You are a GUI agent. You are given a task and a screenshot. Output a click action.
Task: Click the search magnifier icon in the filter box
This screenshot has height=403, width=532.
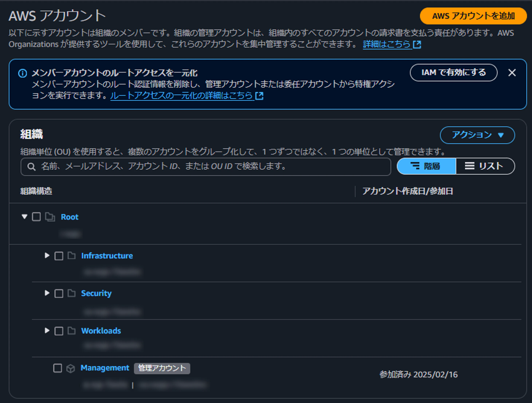click(31, 167)
